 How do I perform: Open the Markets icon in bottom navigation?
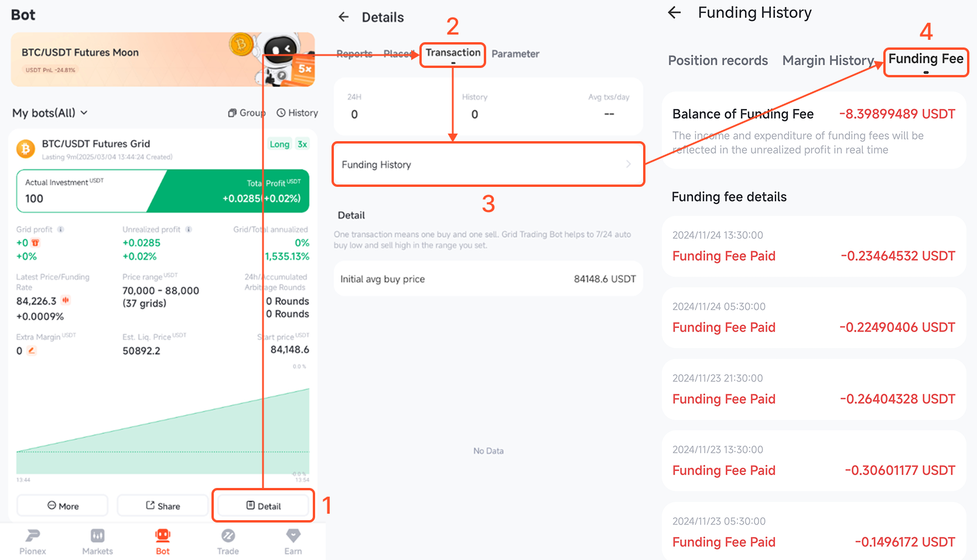[97, 535]
